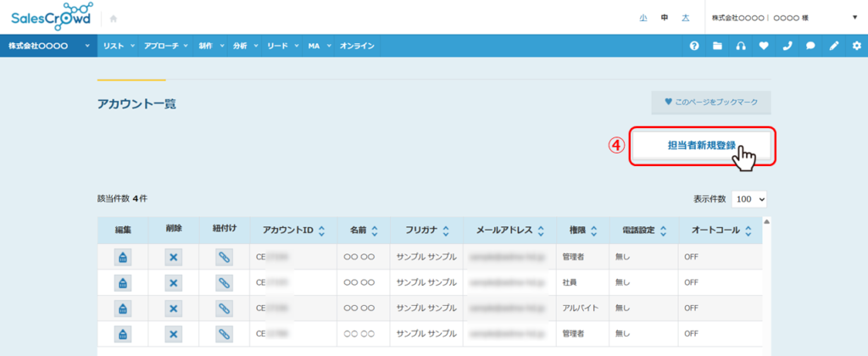Click the pencil edit icon in the toolbar

tap(833, 46)
